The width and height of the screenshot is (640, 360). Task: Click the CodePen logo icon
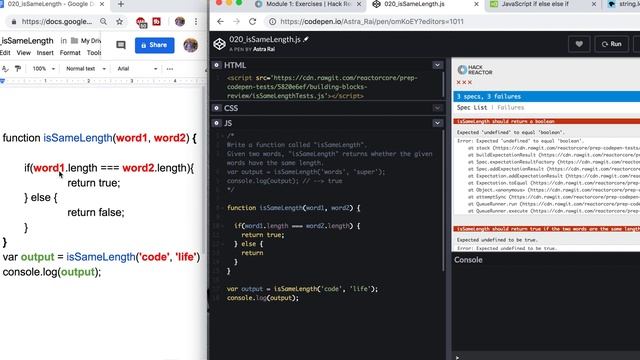point(219,44)
